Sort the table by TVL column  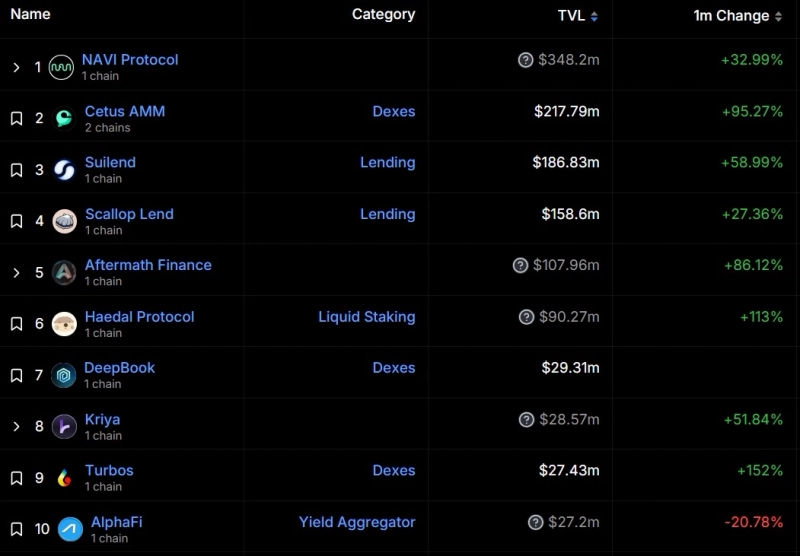pyautogui.click(x=578, y=16)
